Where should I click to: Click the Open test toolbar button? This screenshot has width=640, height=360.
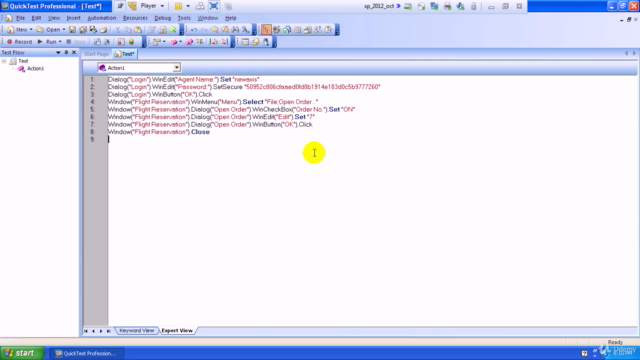point(49,29)
